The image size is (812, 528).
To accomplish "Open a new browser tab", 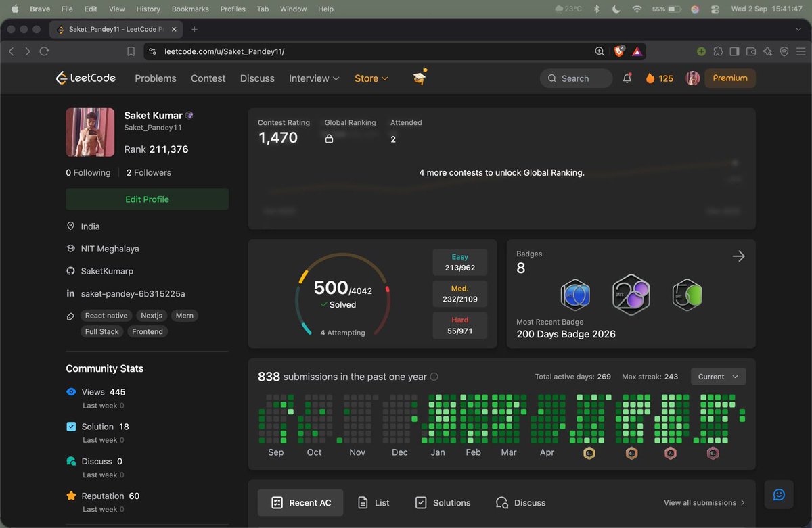I will click(x=195, y=29).
